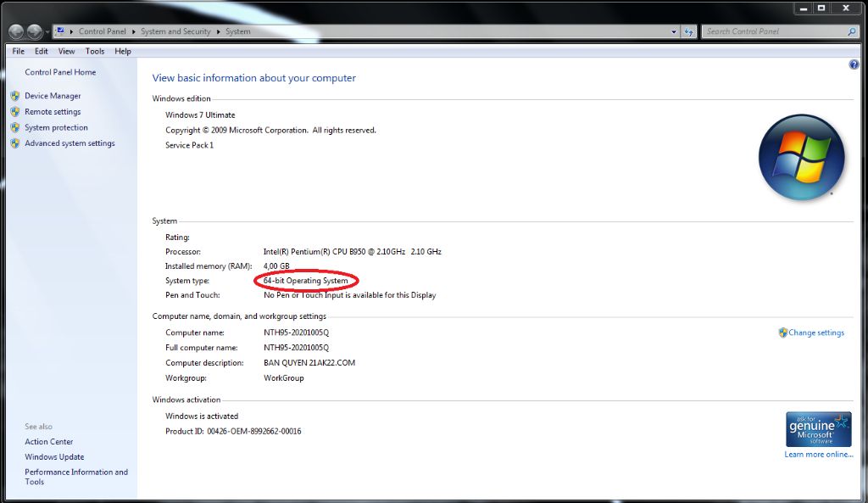Click the Back navigation arrow button
This screenshot has width=868, height=503.
[x=16, y=31]
